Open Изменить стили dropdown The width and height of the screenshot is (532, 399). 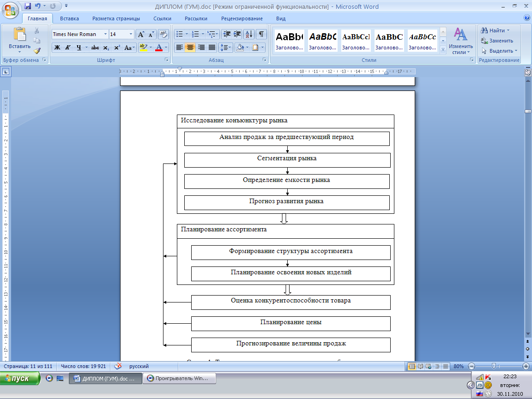461,42
